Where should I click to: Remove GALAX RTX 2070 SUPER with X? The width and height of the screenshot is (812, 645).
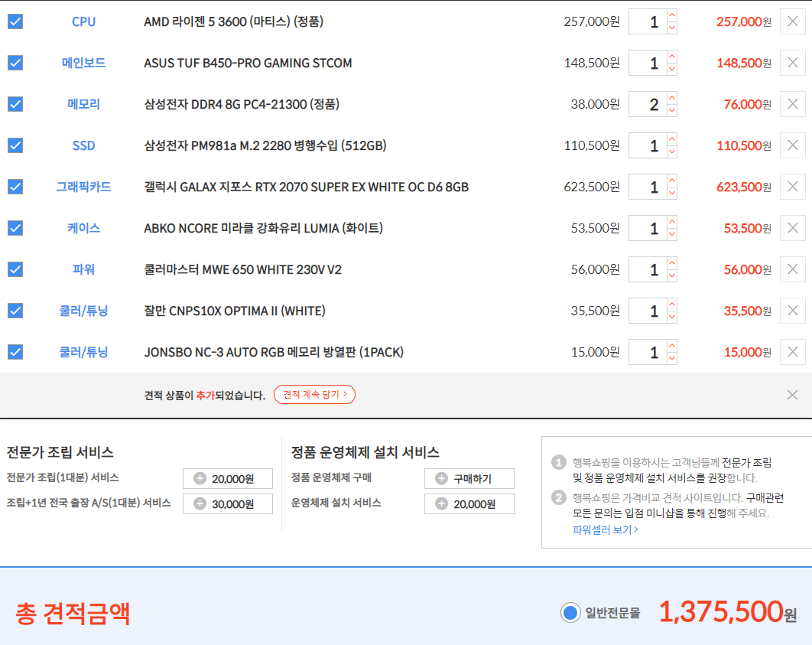(792, 187)
